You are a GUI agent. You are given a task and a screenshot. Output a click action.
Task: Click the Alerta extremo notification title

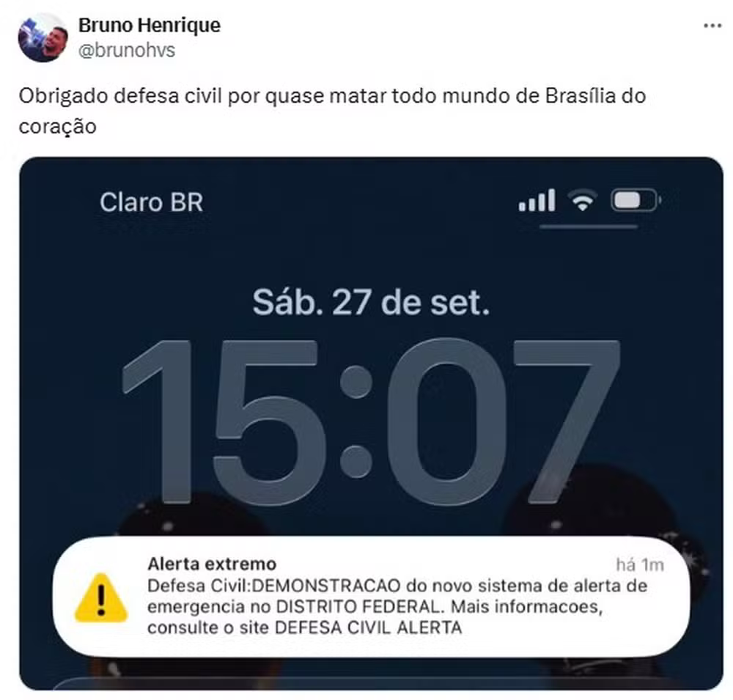point(212,564)
